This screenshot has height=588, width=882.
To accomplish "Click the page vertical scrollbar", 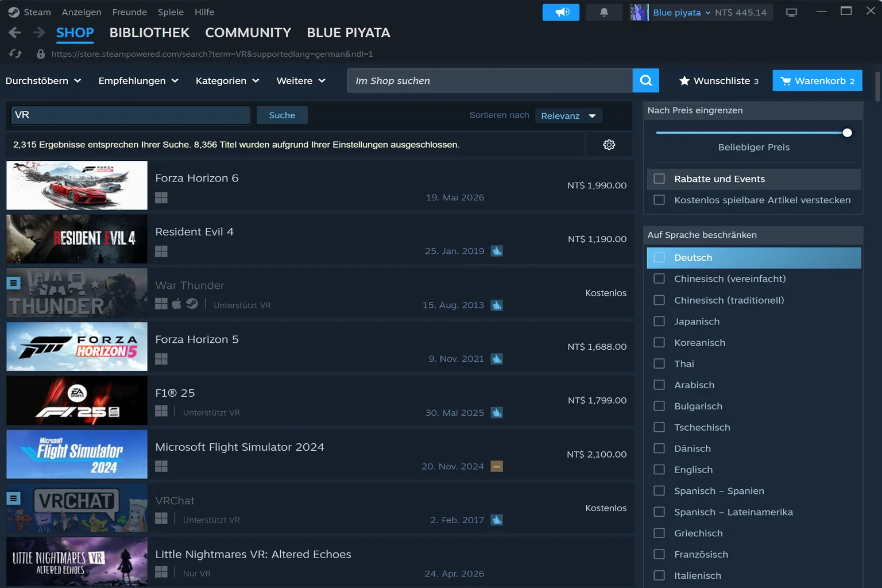I will pos(877,86).
